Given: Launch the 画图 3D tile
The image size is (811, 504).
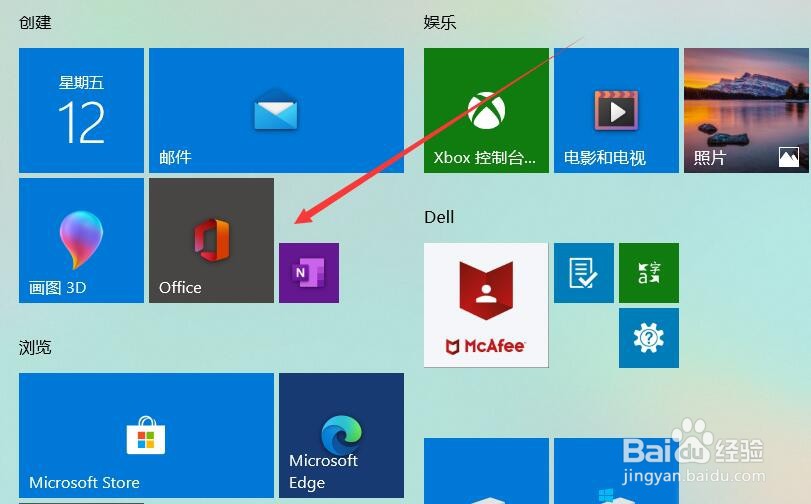Looking at the screenshot, I should click(81, 241).
